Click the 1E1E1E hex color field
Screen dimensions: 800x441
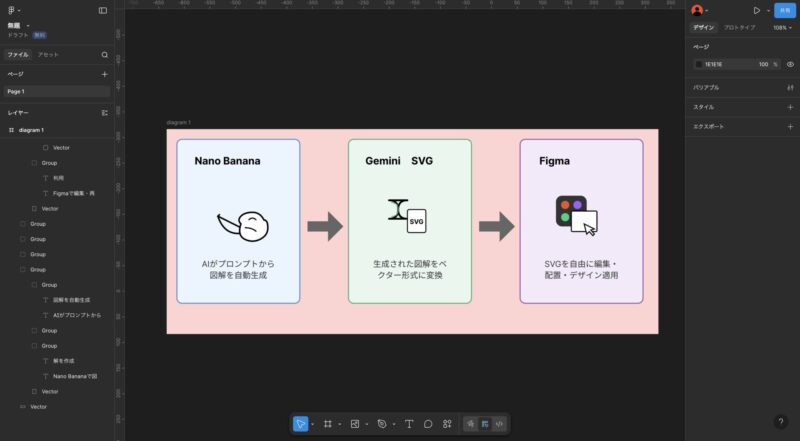pyautogui.click(x=713, y=64)
